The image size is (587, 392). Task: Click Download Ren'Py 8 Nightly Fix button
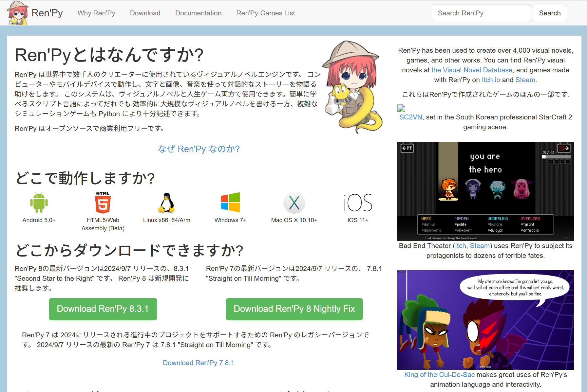pyautogui.click(x=294, y=309)
